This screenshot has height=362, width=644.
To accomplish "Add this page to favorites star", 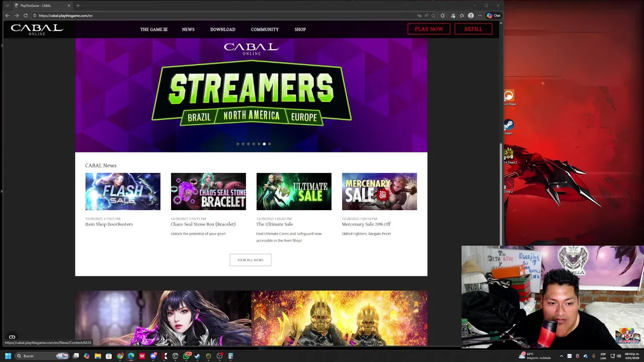I will pyautogui.click(x=433, y=16).
